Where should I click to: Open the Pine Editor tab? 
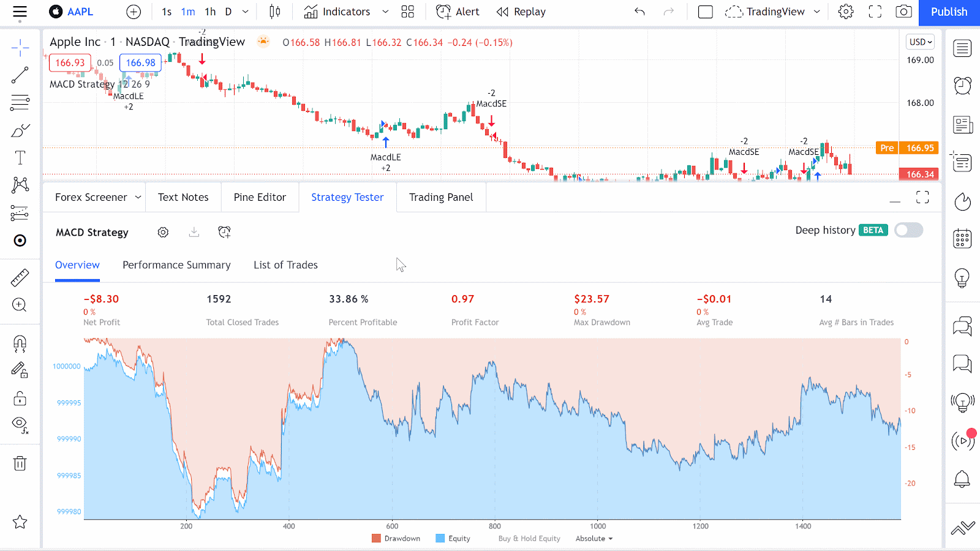coord(260,197)
